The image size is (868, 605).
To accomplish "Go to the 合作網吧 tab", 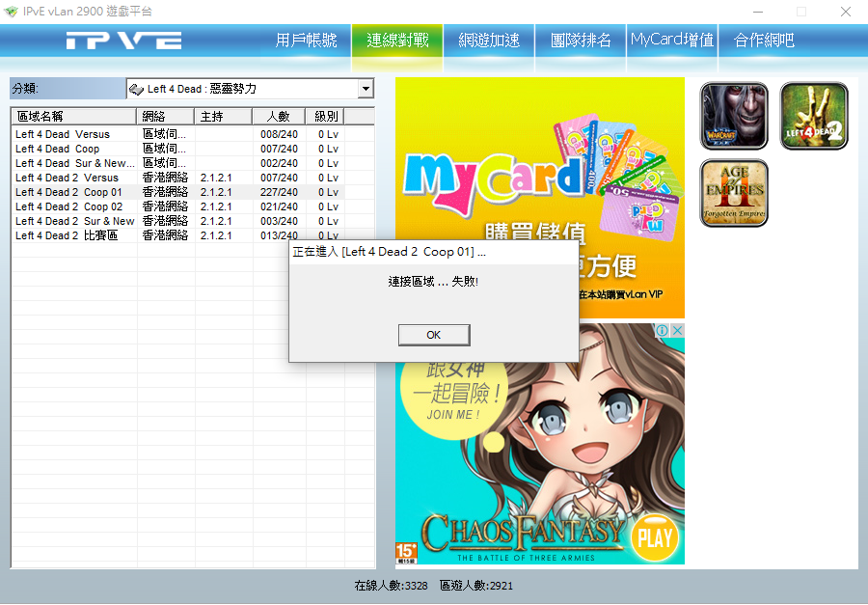I will [x=764, y=41].
